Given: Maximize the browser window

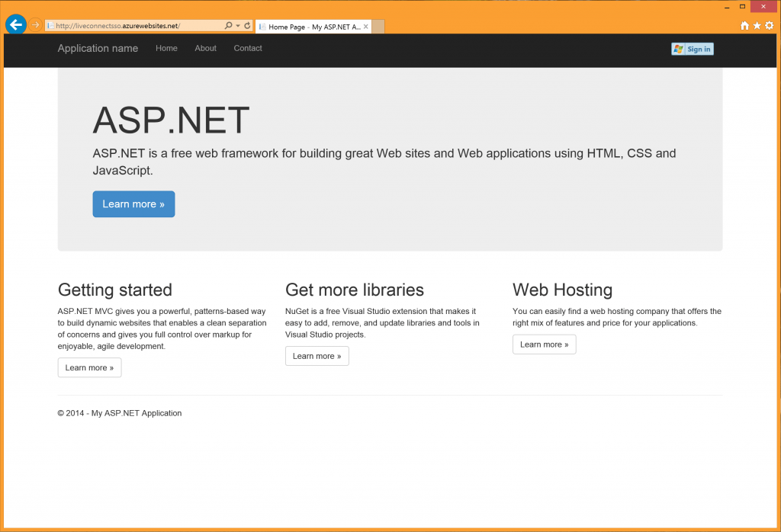Looking at the screenshot, I should tap(742, 6).
